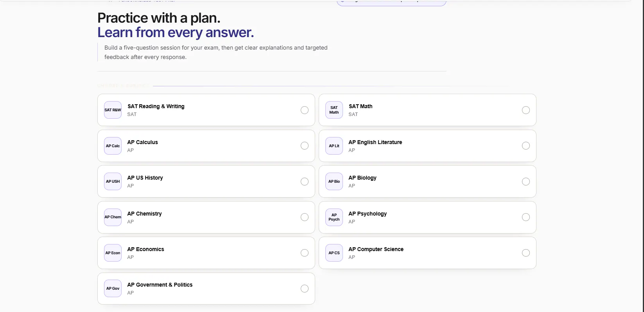Click the AP Calc badge icon
This screenshot has height=312, width=644.
click(x=113, y=146)
